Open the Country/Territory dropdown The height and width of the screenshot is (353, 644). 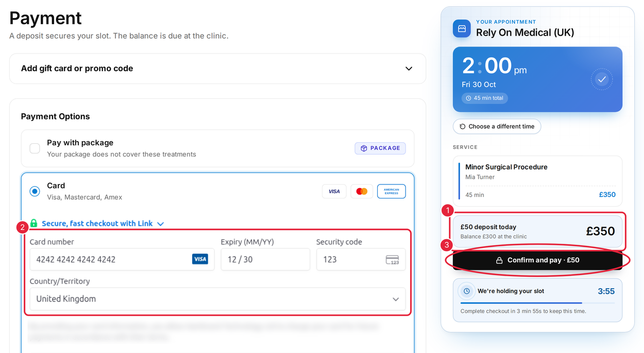coord(217,299)
